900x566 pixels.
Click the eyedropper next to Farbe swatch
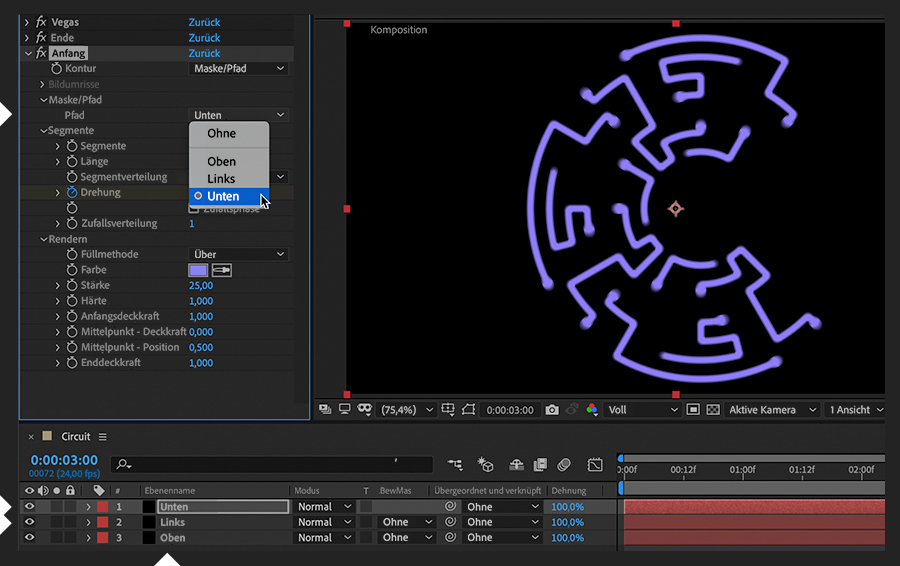(x=221, y=270)
